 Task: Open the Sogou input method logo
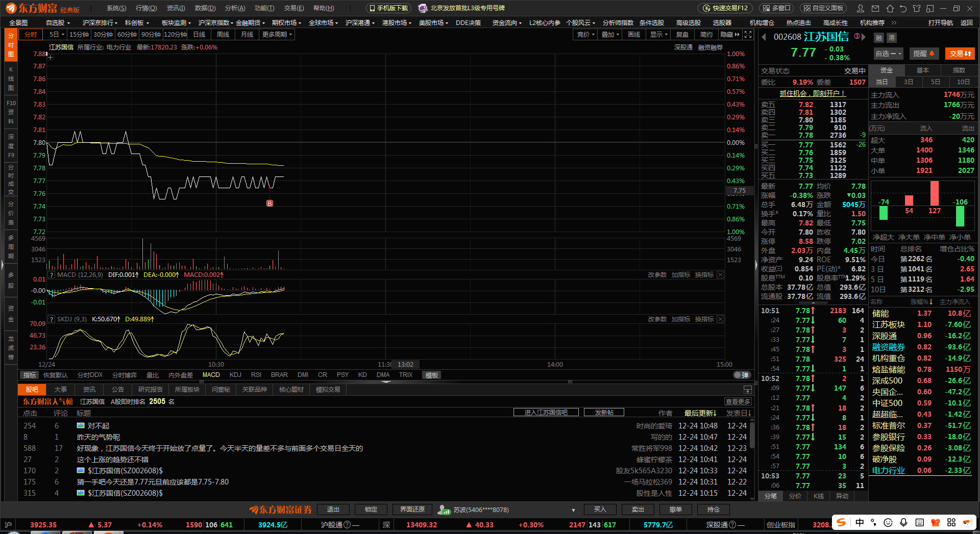click(842, 522)
